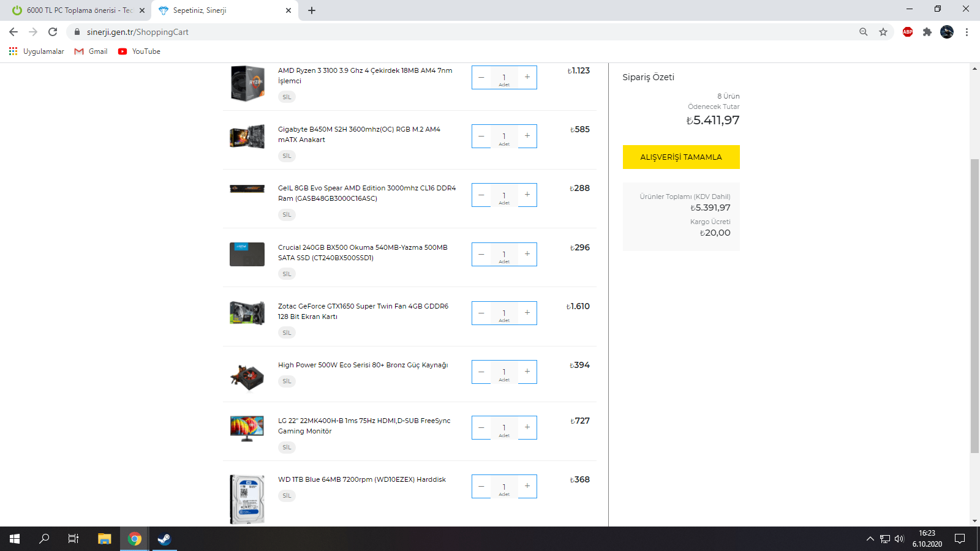Reload the shopping cart page
Screen dimensions: 980x551
53,32
